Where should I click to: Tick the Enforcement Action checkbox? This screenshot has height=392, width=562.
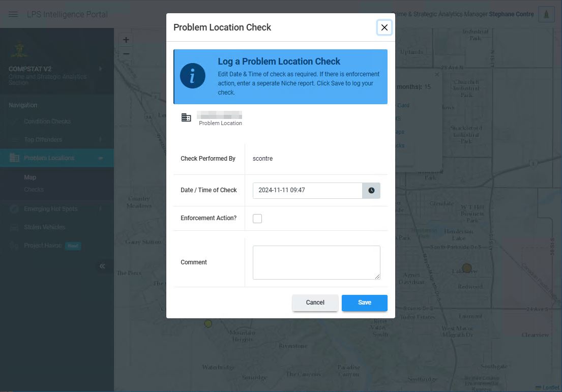click(257, 219)
